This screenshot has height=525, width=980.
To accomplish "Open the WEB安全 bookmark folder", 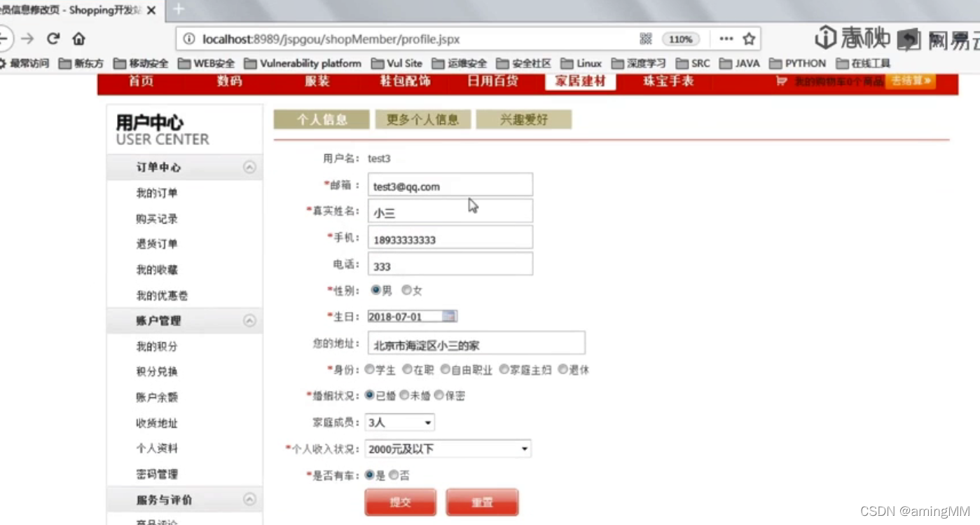I will (206, 63).
